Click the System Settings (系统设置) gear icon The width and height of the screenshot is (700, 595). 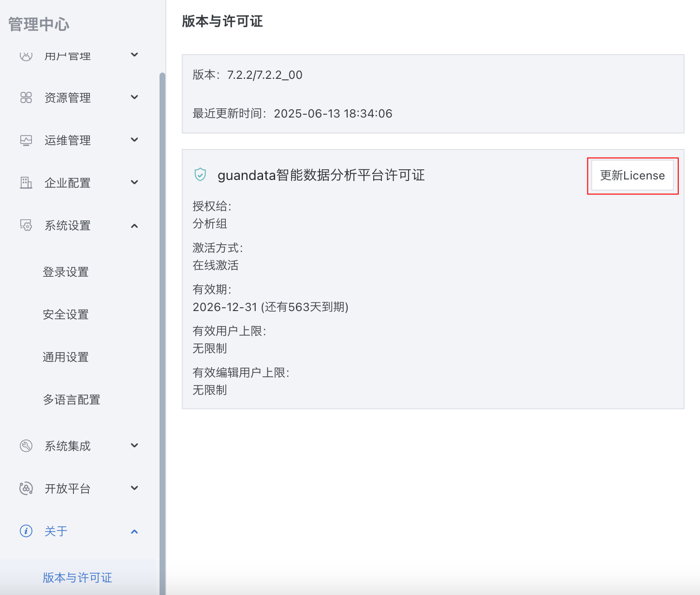[26, 225]
